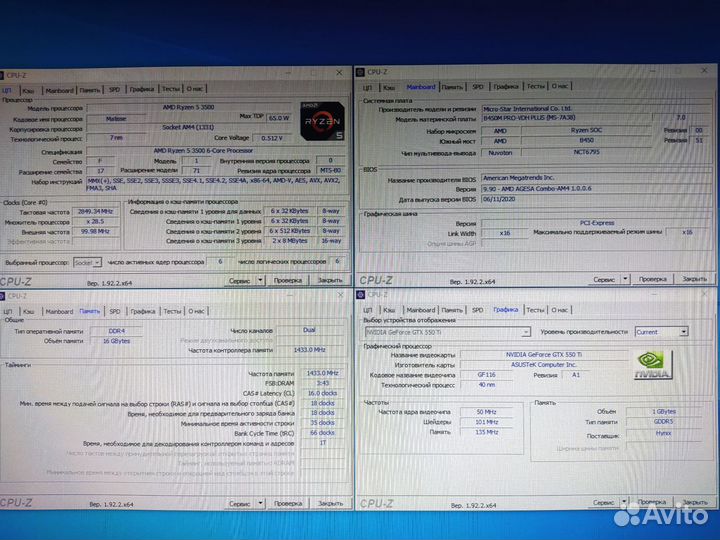Click the Micro-Star International Co. Ltd. field
The height and width of the screenshot is (540, 720).
(596, 109)
